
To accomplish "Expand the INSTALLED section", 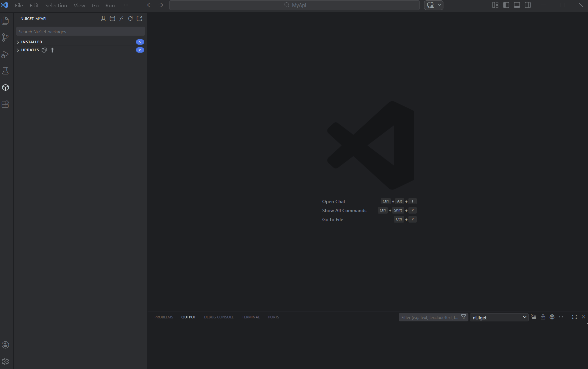I will (x=81, y=42).
